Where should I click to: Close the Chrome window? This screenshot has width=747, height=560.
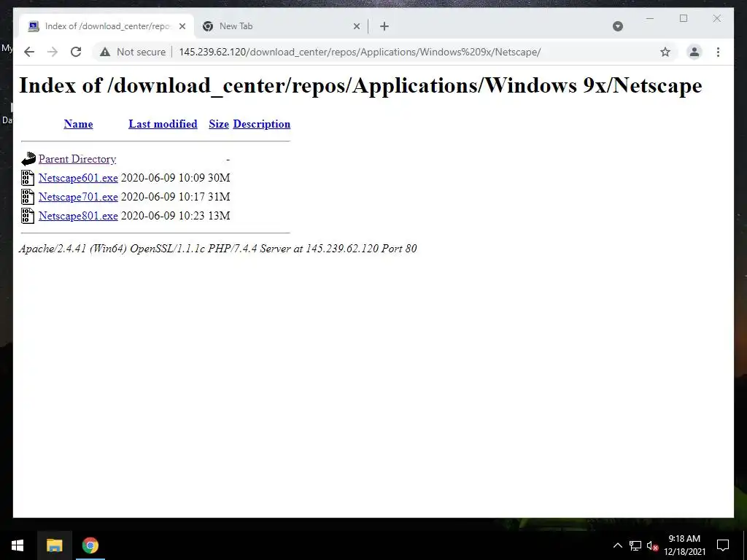coord(716,18)
